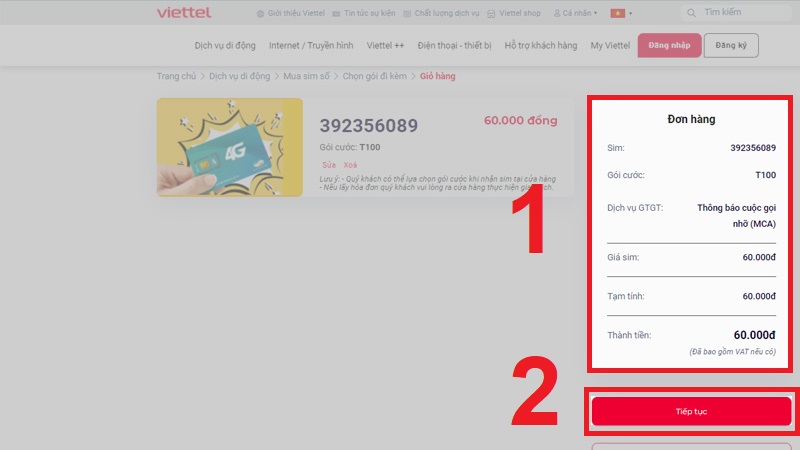Open Chất lượng dịch vụ link

[x=441, y=13]
